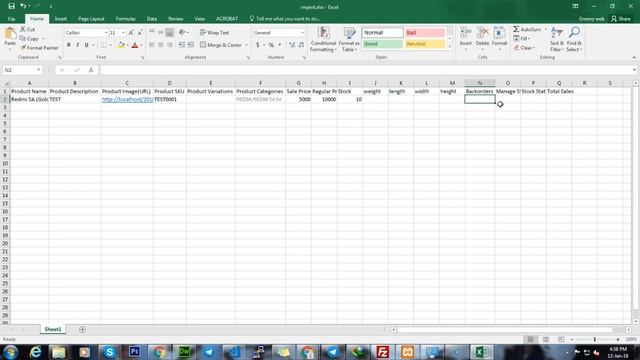Image resolution: width=640 pixels, height=360 pixels.
Task: Switch to the Review tab
Action: (176, 19)
